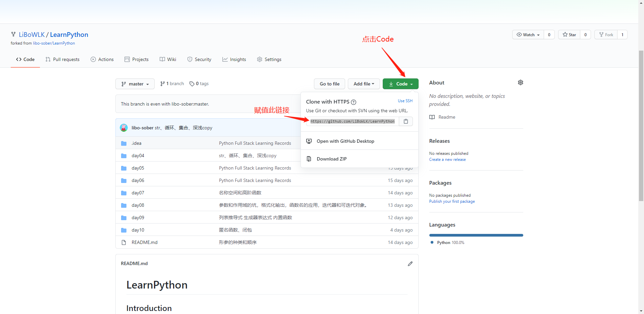Select the HTTPS clone URL field
This screenshot has width=644, height=314.
point(353,121)
